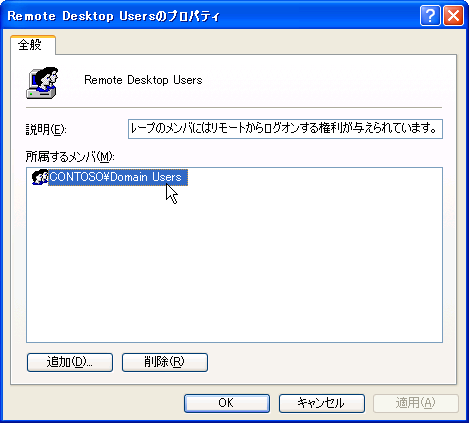Open the question mark help button
This screenshot has height=423, width=469.
430,15
